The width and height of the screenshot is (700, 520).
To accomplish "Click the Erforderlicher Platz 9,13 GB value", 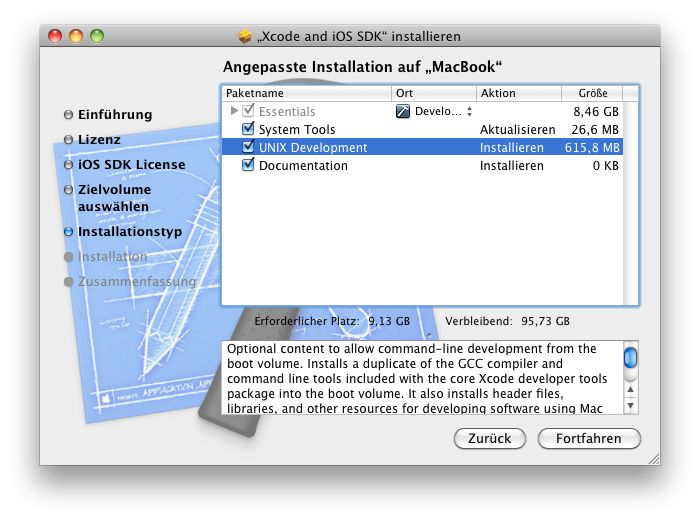I will pos(389,321).
